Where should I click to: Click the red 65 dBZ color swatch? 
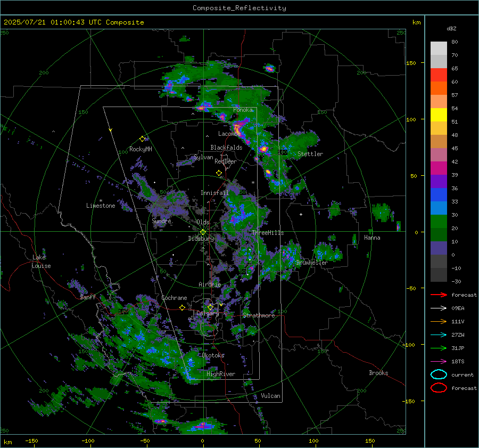point(439,75)
